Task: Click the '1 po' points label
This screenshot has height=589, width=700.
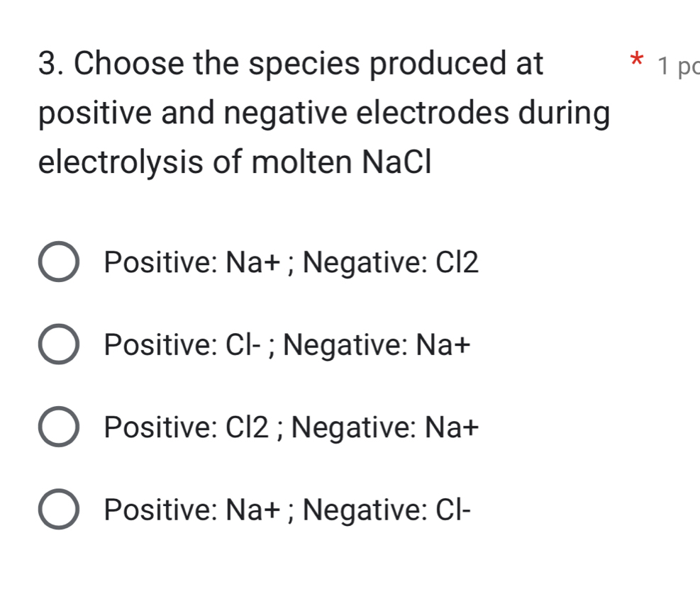Action: (677, 67)
